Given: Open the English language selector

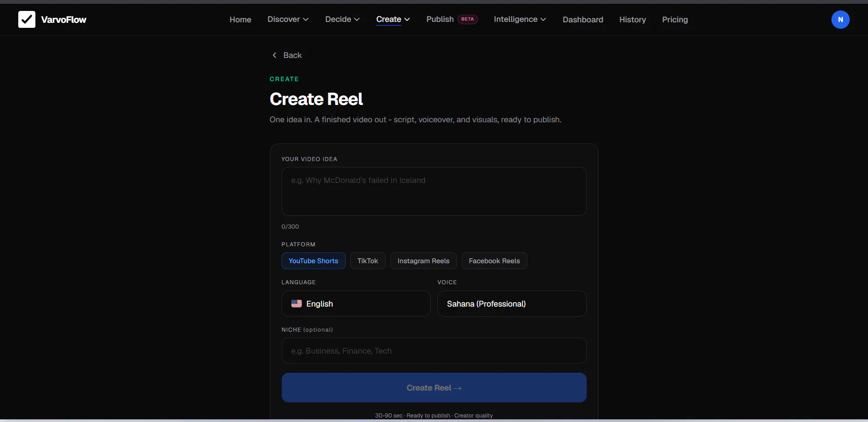Looking at the screenshot, I should pyautogui.click(x=356, y=303).
